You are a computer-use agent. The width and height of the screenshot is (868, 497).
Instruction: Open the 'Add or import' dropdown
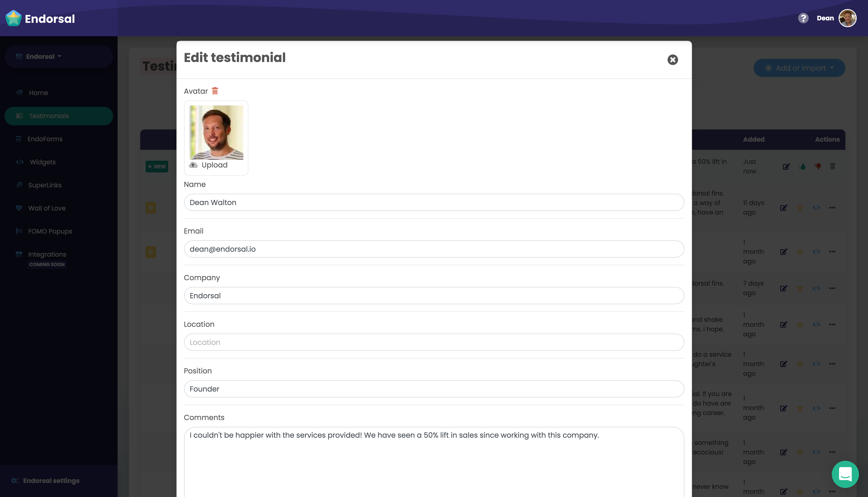tap(799, 68)
